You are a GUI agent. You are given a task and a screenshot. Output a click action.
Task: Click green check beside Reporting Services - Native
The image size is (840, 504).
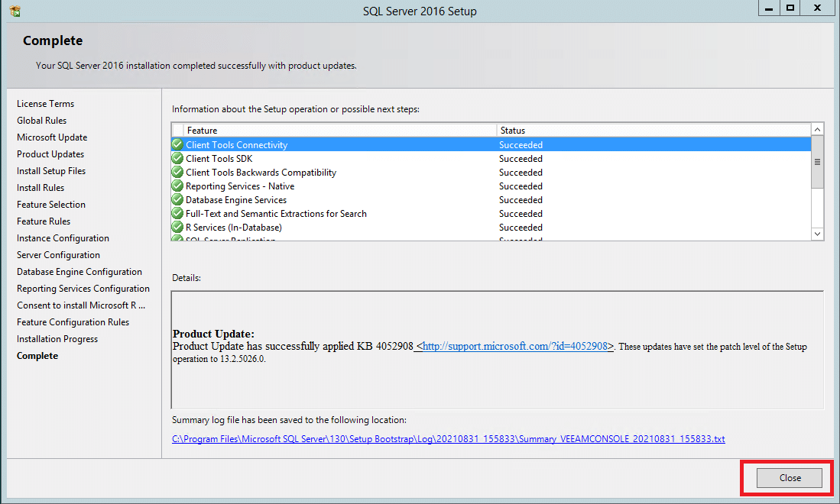(x=177, y=186)
